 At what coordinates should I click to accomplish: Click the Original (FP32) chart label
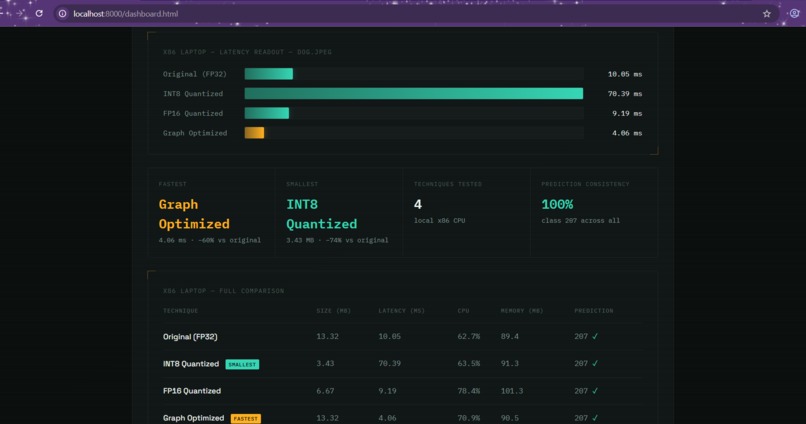(x=194, y=74)
